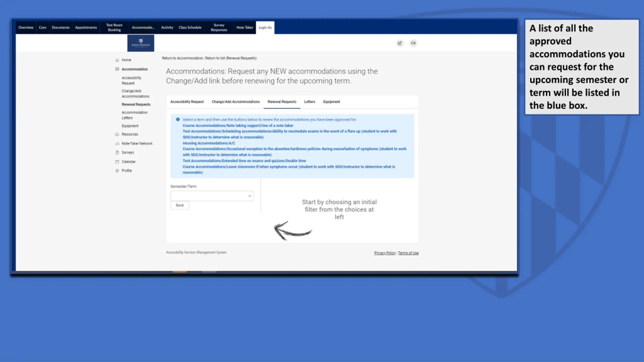The height and width of the screenshot is (362, 644).
Task: Click the Johns Hopkins logo
Action: coord(141,43)
